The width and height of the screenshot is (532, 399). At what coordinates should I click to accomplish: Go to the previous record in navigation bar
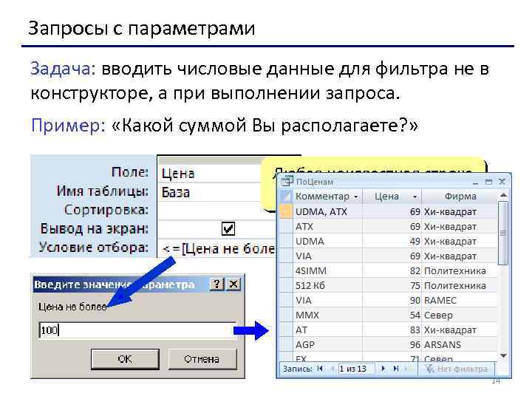pos(332,369)
